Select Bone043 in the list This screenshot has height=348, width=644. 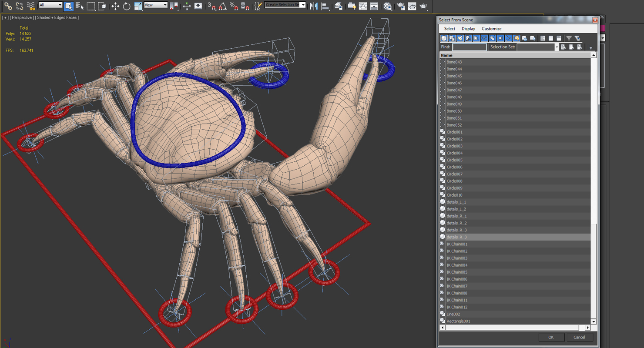[x=515, y=62]
